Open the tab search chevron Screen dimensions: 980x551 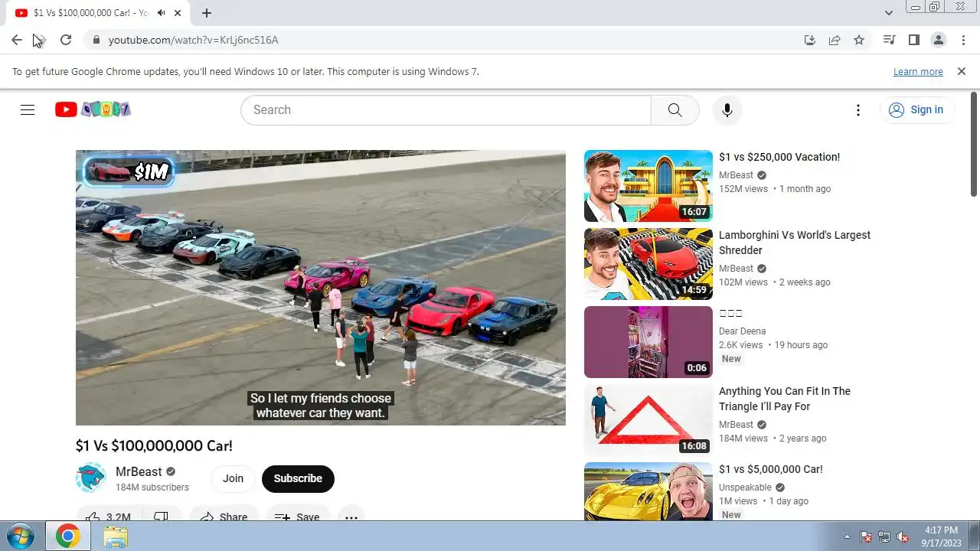[889, 13]
